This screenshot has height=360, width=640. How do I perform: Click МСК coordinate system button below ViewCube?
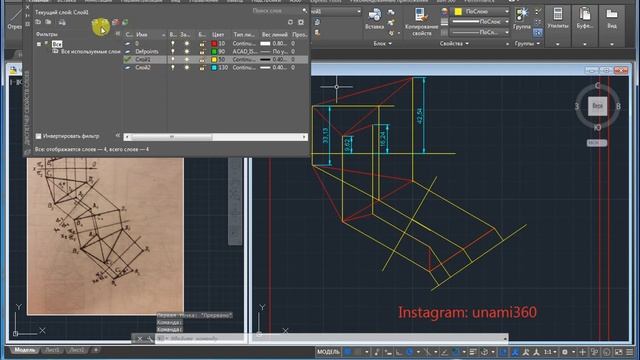coord(597,143)
